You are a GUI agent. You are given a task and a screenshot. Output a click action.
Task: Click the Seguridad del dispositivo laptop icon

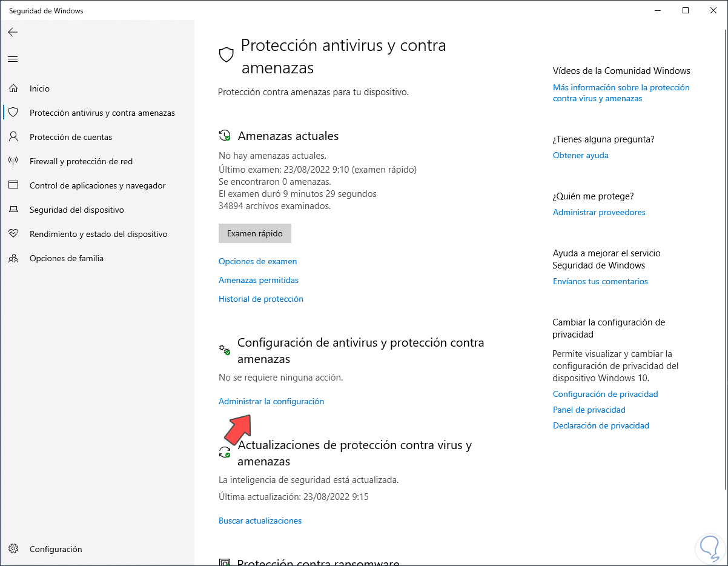tap(13, 210)
